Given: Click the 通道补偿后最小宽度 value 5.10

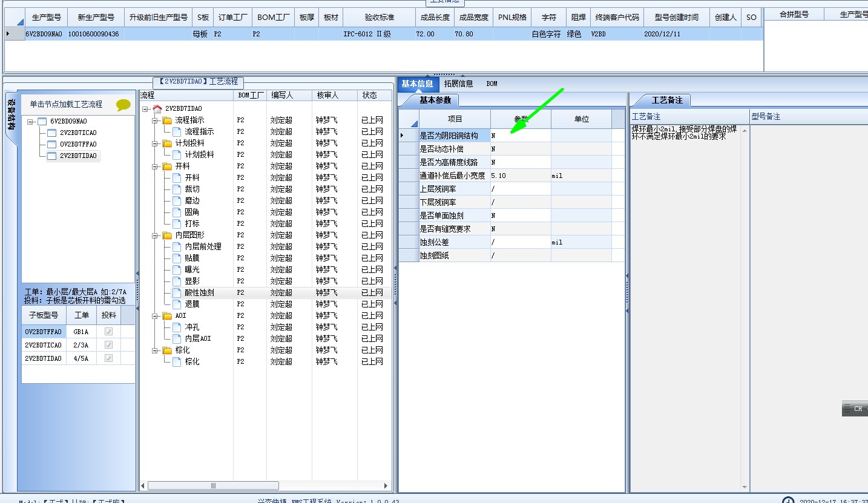Looking at the screenshot, I should (521, 176).
